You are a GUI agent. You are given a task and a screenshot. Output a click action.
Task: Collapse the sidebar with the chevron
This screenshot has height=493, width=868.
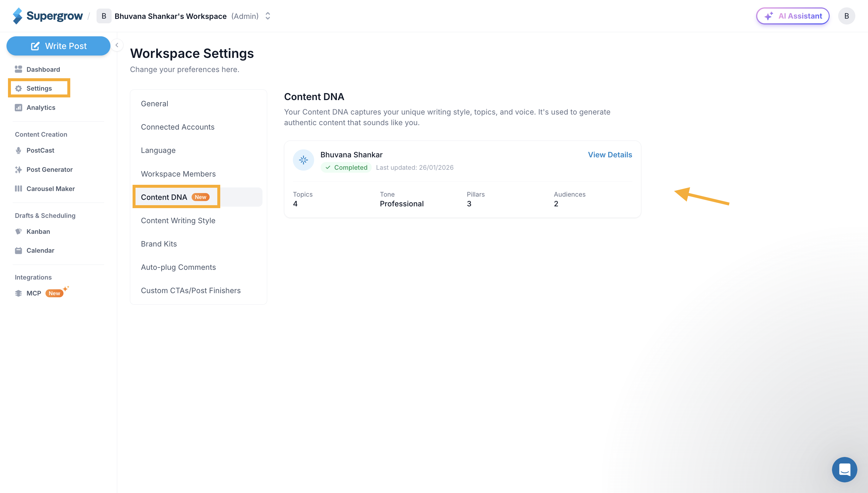pos(117,45)
